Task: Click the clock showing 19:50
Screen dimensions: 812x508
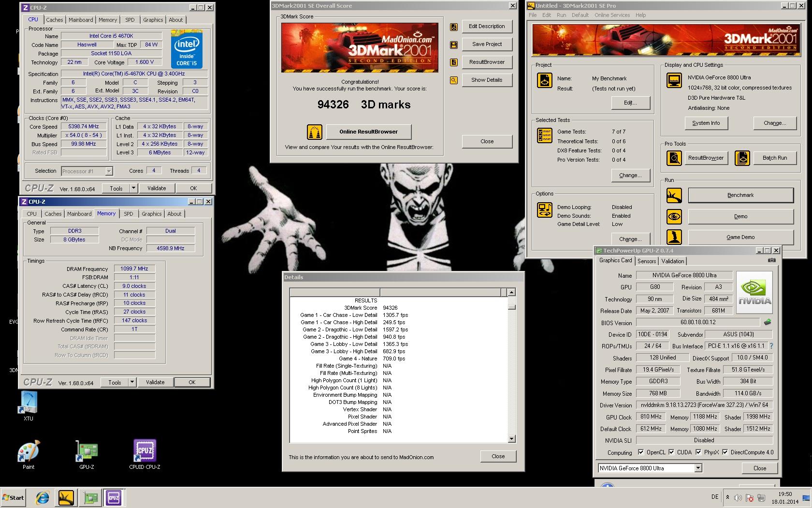Action: coord(785,494)
